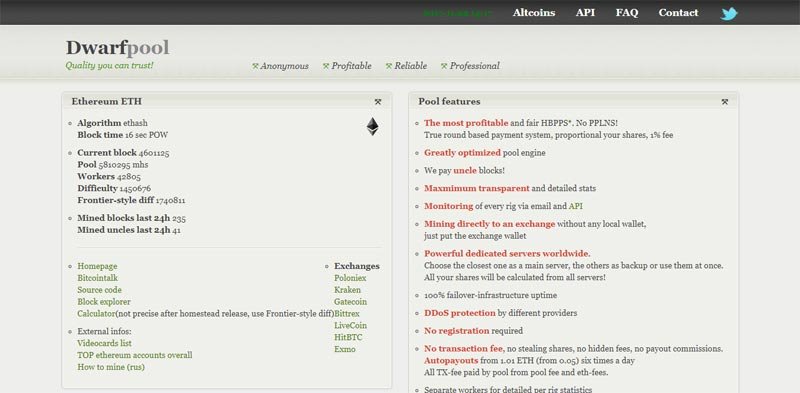Click the 'Pool 5810295 mhs' line
Image resolution: width=800 pixels, height=393 pixels.
[x=113, y=165]
